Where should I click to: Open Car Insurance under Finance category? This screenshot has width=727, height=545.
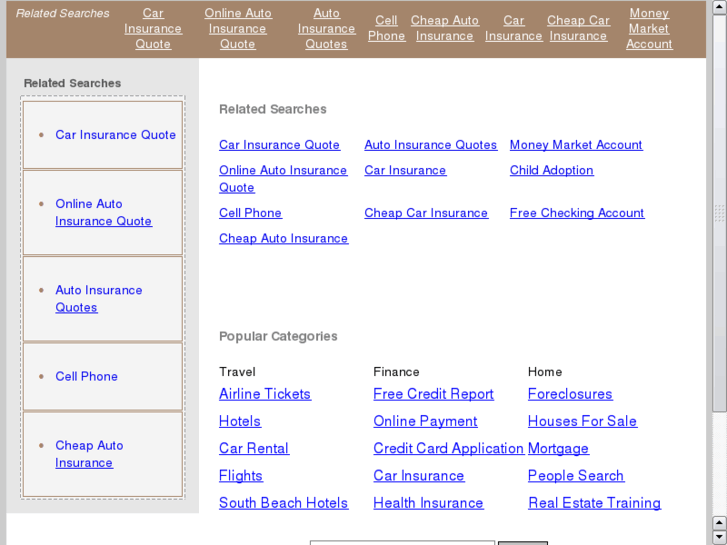tap(419, 476)
